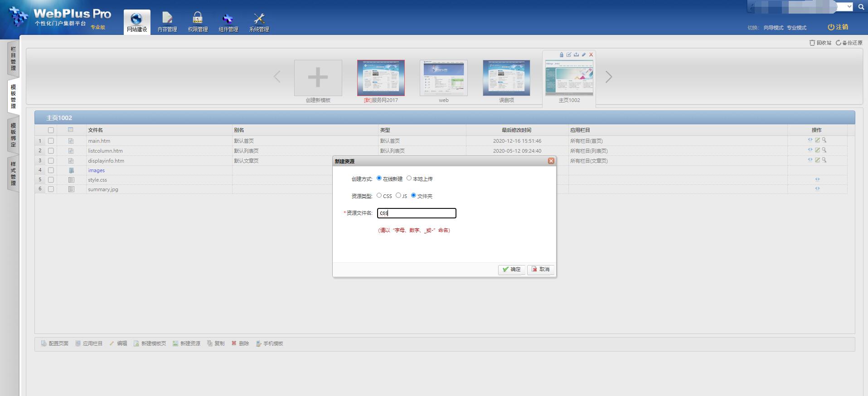
Task: Tick the checkbox for main.htm row
Action: pyautogui.click(x=51, y=141)
